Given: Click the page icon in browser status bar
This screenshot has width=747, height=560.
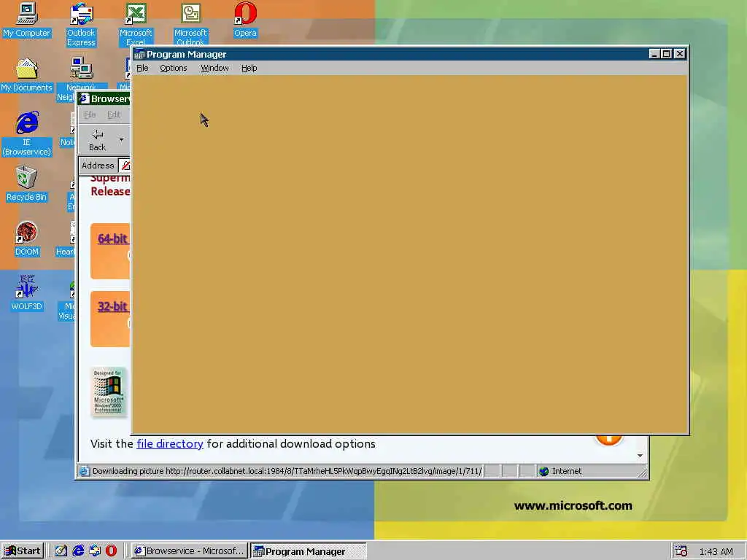Looking at the screenshot, I should pos(84,472).
